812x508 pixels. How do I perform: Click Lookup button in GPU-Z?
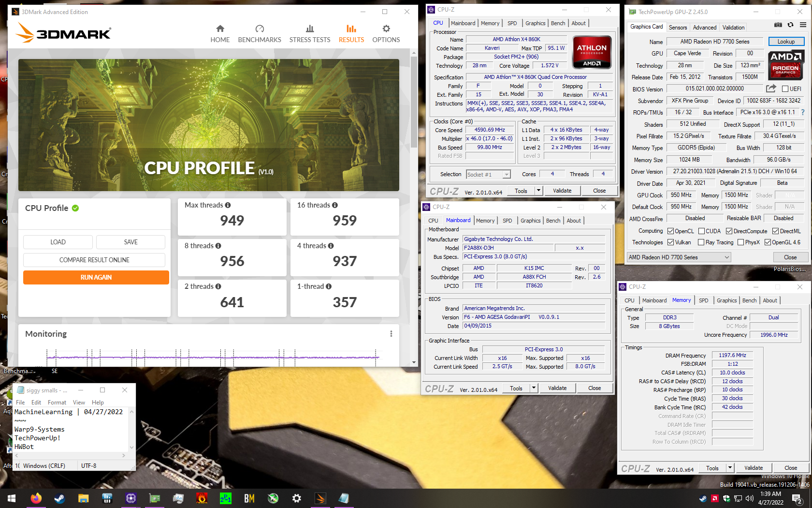[x=786, y=42]
